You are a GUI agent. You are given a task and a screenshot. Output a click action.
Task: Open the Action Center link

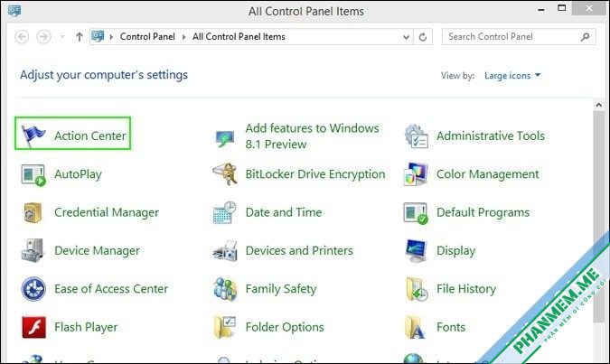(90, 135)
